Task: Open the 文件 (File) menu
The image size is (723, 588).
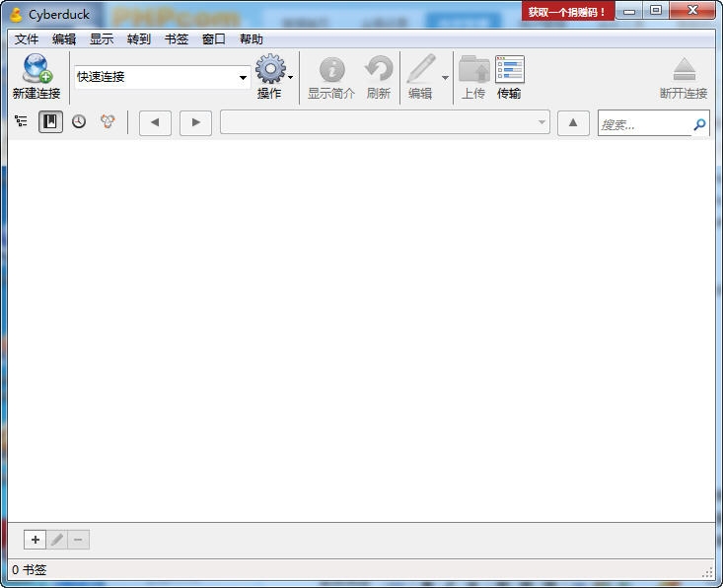Action: tap(27, 39)
